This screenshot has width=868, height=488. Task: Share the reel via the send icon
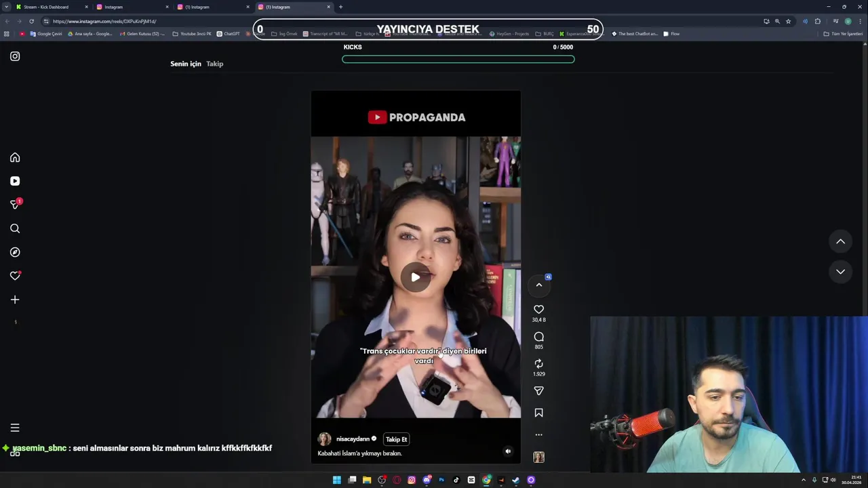538,391
